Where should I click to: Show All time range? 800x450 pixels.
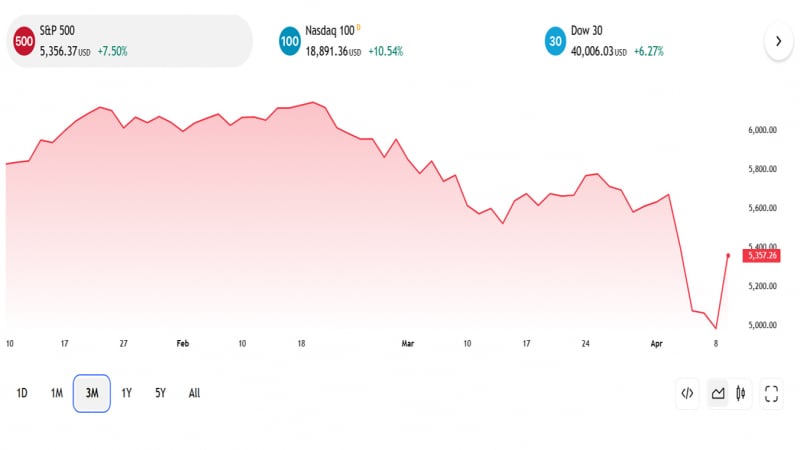194,393
